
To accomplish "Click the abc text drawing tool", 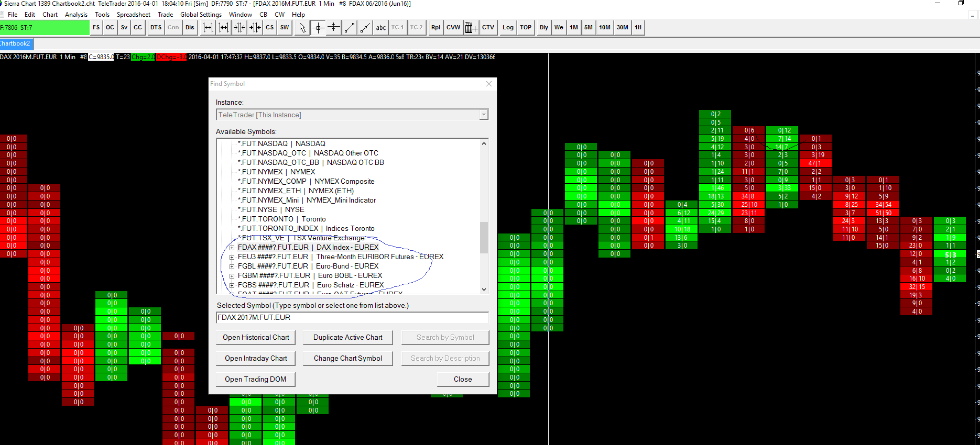I will coord(381,28).
